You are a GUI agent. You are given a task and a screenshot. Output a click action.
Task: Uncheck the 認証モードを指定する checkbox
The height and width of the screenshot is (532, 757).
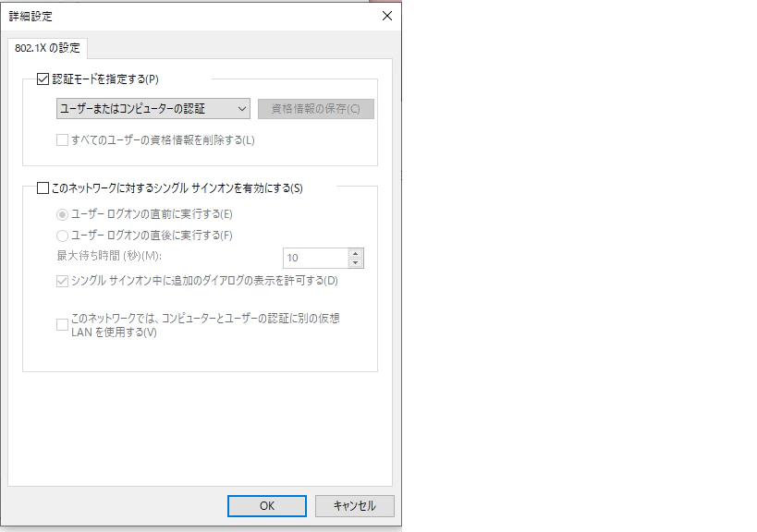pos(43,79)
